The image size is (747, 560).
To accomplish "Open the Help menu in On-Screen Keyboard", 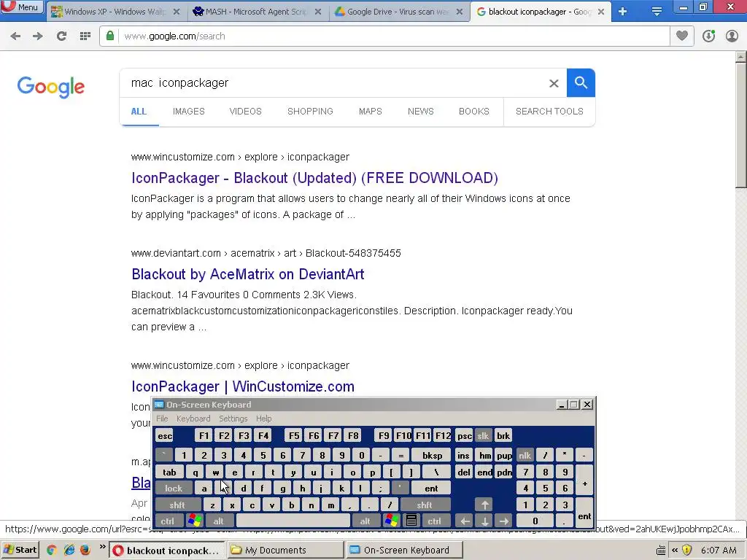I will pyautogui.click(x=263, y=419).
